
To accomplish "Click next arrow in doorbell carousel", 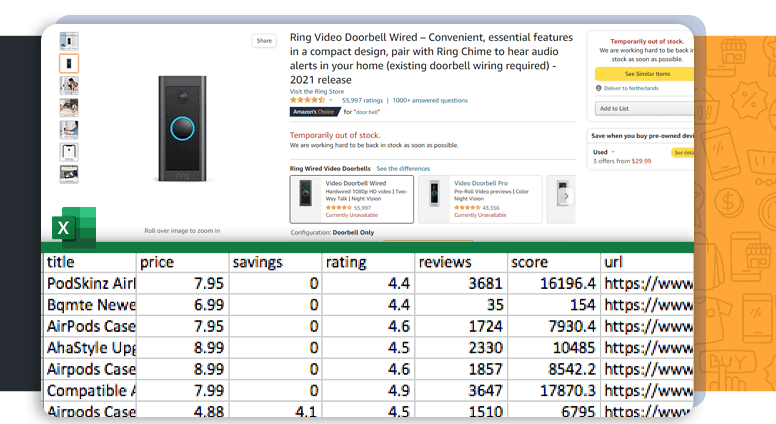I will point(566,196).
